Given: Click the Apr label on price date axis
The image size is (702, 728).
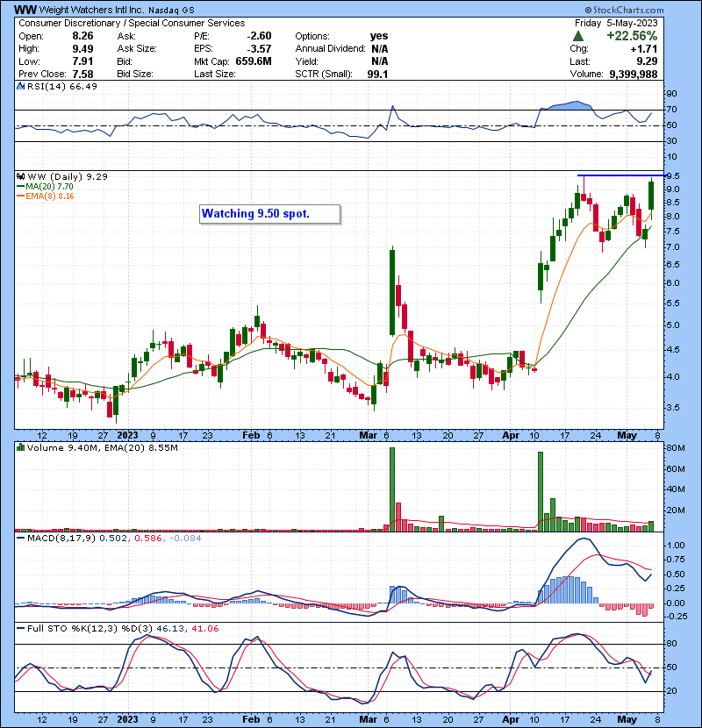Looking at the screenshot, I should click(x=511, y=436).
